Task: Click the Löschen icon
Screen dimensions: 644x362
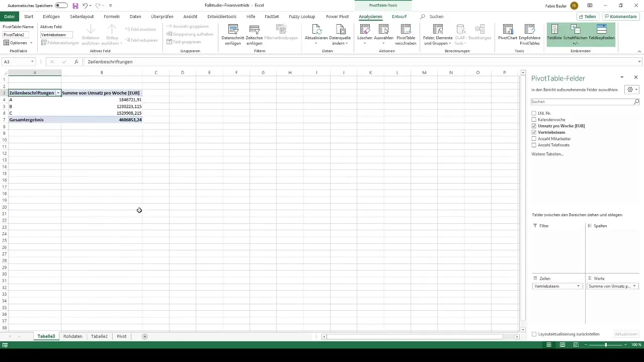Action: point(364,30)
